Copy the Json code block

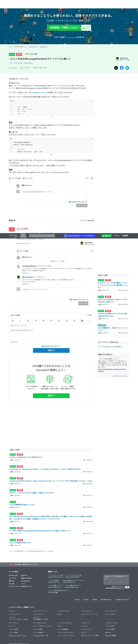(x=92, y=101)
